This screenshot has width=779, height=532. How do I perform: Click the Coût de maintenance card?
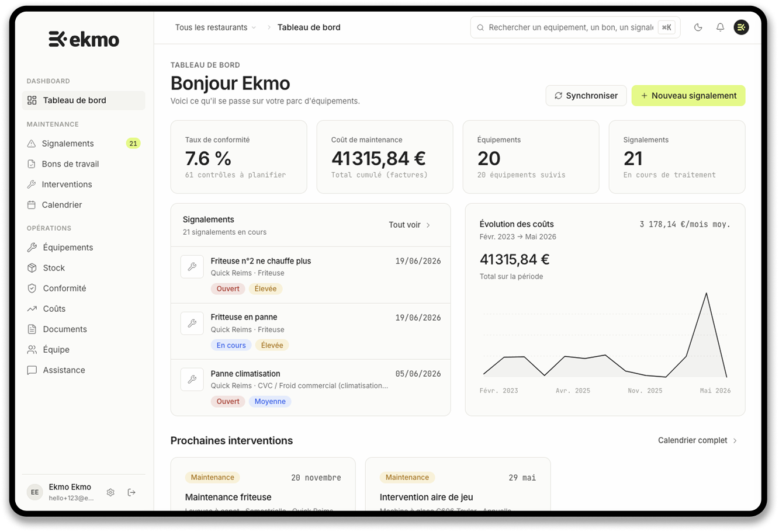(x=385, y=157)
